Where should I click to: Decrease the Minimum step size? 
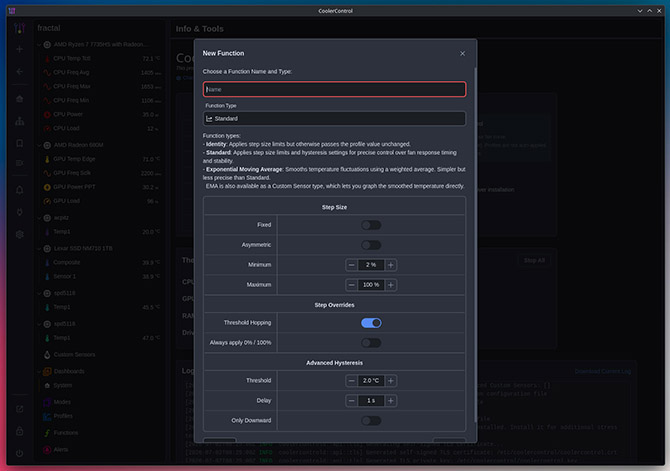(x=351, y=265)
